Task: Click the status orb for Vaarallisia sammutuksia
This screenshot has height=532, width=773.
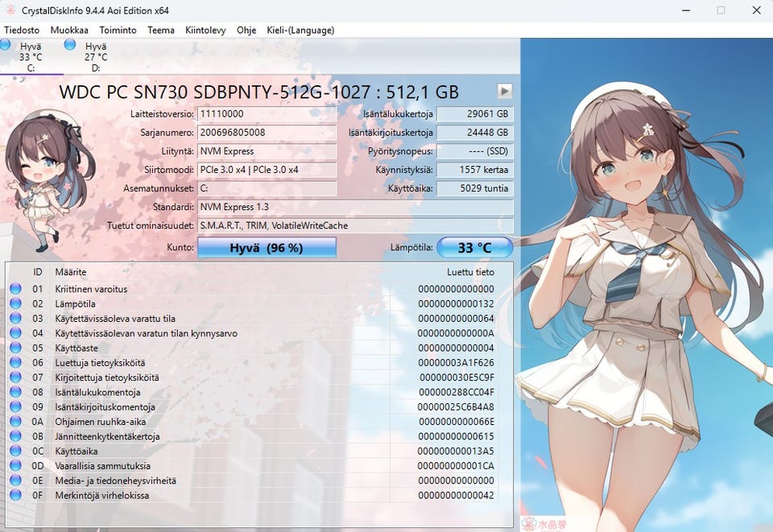Action: [x=16, y=465]
